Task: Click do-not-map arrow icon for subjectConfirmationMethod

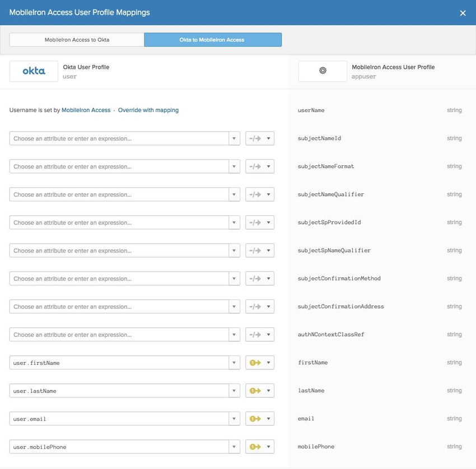Action: pyautogui.click(x=255, y=278)
